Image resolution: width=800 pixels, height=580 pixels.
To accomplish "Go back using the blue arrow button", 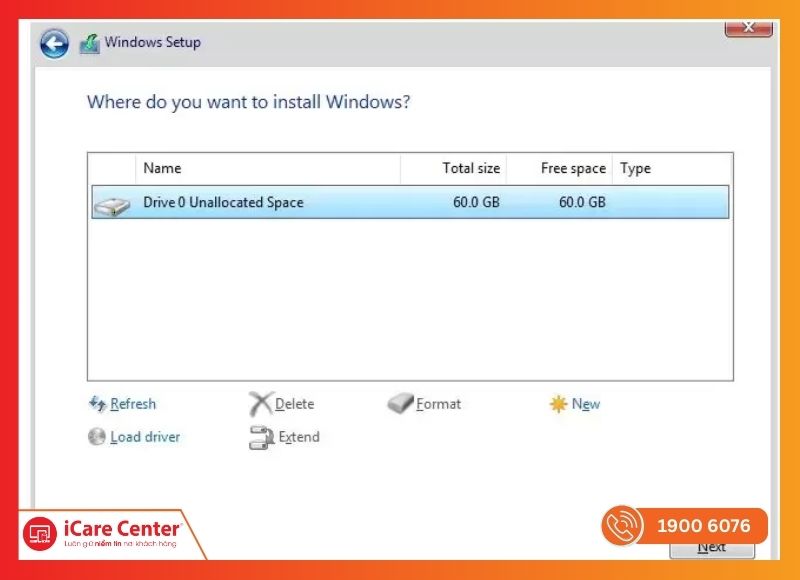I will tap(55, 43).
